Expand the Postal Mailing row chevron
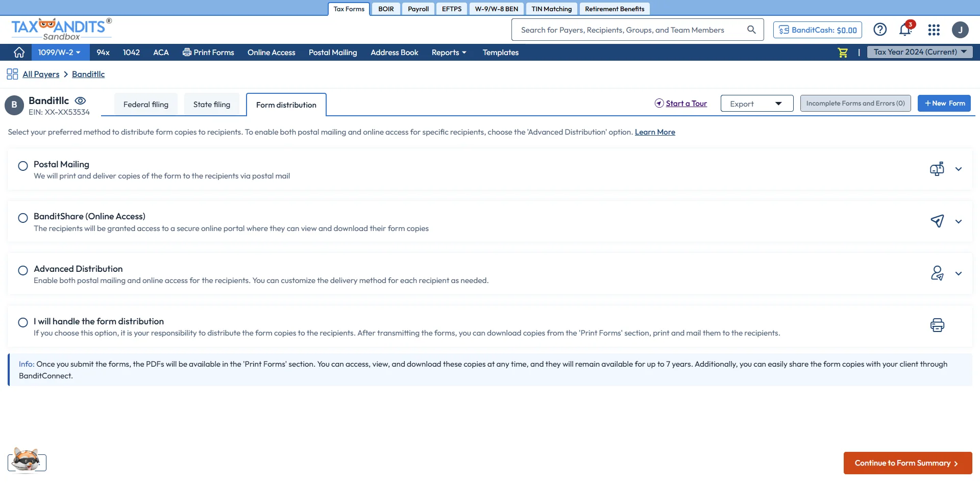This screenshot has width=980, height=486. click(x=959, y=169)
